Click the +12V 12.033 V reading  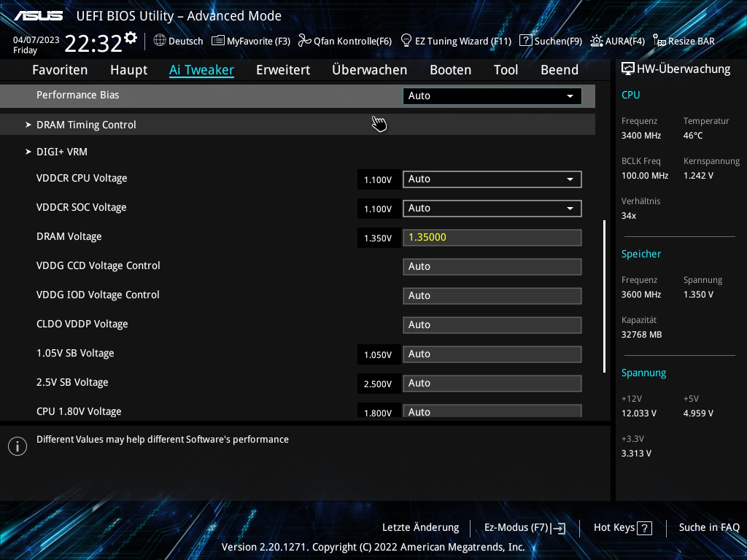pos(639,413)
